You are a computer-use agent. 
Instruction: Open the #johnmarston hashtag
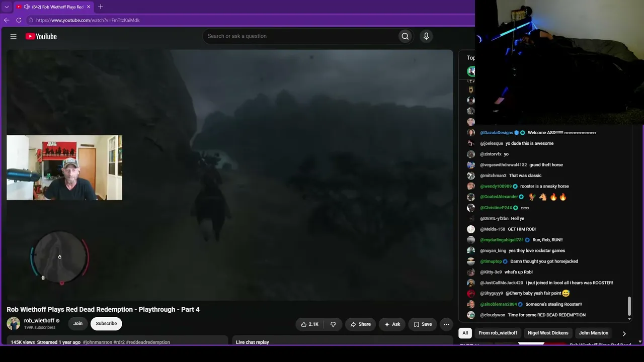click(98, 342)
